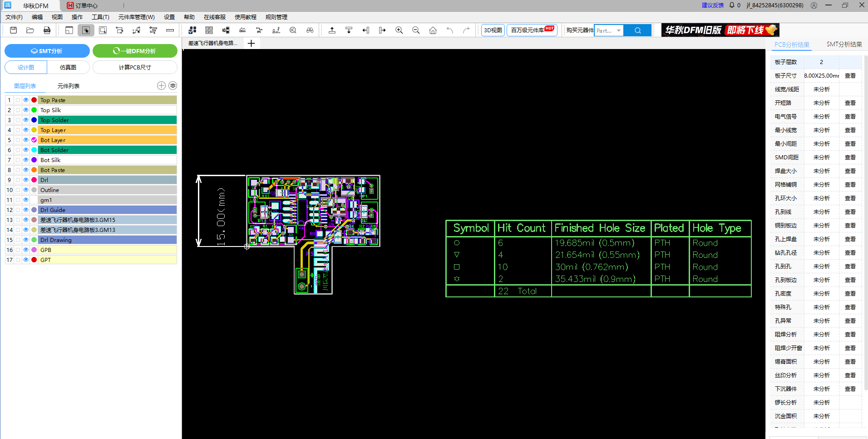Open the impedance Ohm calculator icon
The width and height of the screenshot is (868, 439).
[242, 30]
